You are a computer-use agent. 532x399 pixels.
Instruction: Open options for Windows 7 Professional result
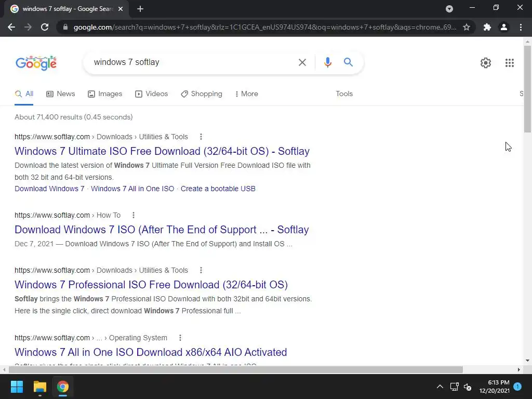pos(201,270)
